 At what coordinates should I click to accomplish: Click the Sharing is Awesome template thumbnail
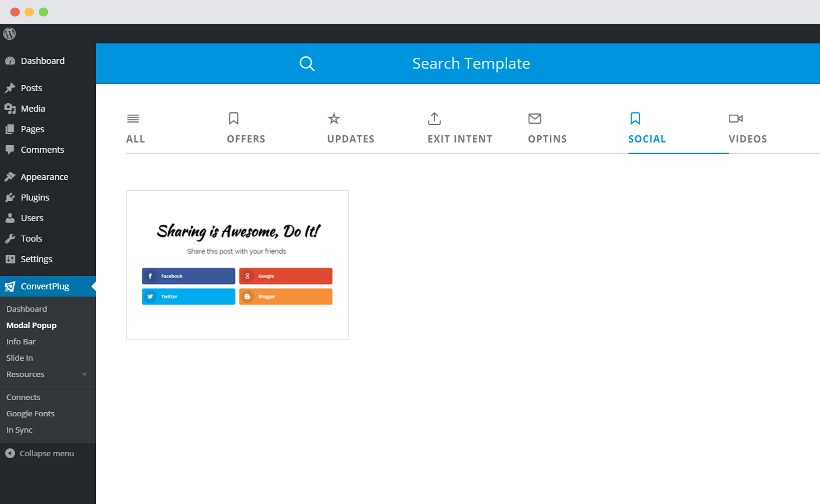click(237, 265)
